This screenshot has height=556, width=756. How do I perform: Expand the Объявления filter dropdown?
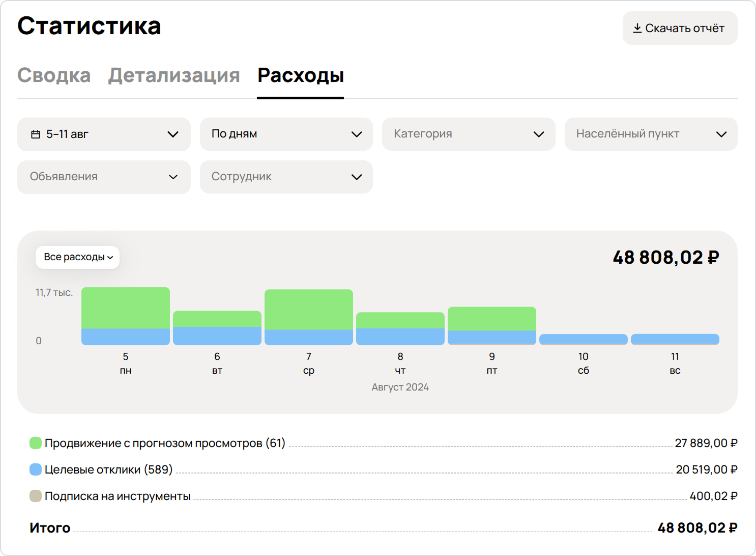(104, 177)
